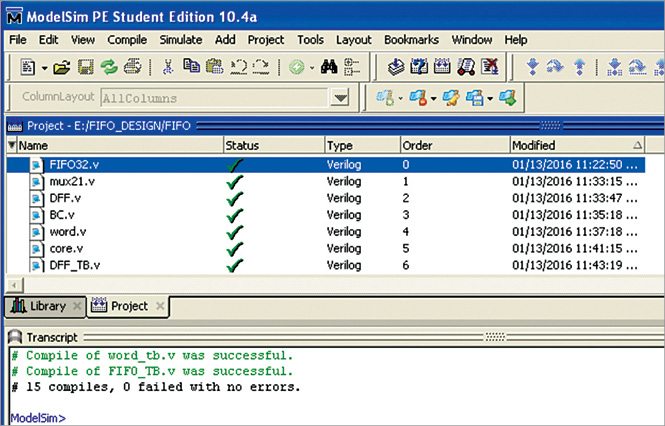Click the Print icon in toolbar
This screenshot has height=426, width=665.
coord(132,67)
